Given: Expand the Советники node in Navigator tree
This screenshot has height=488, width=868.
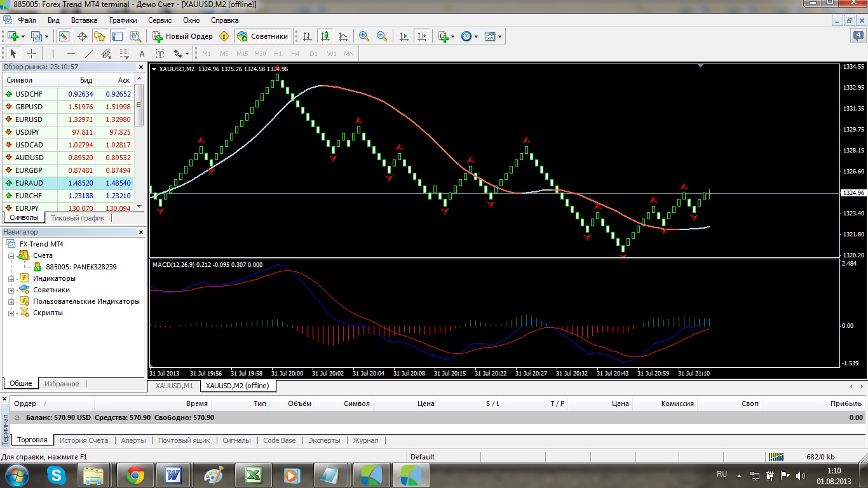Looking at the screenshot, I should point(11,290).
